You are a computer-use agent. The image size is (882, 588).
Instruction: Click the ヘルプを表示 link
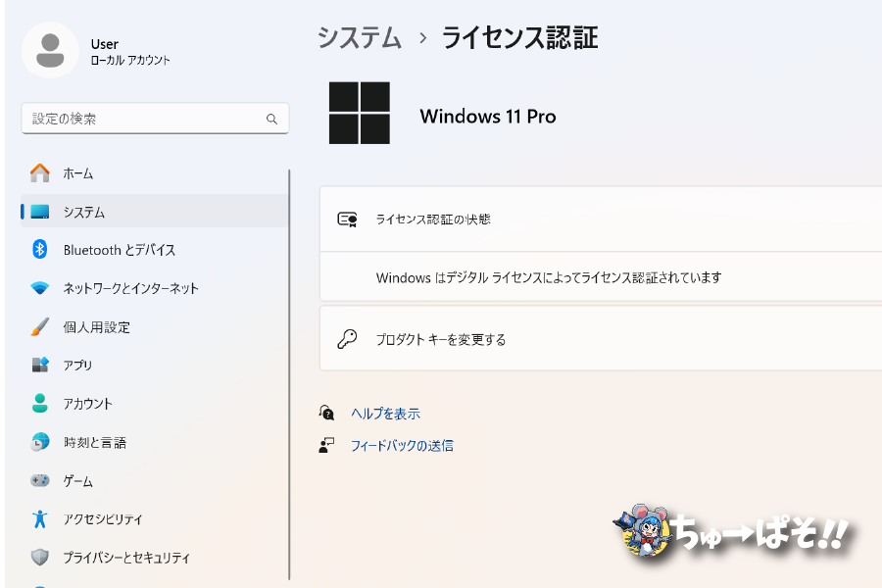tap(386, 414)
